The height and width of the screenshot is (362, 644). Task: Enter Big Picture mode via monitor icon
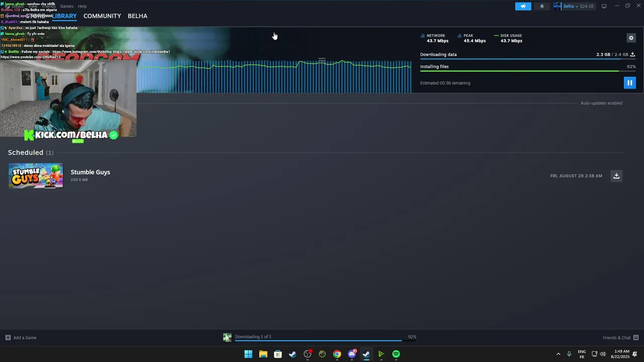tap(604, 6)
